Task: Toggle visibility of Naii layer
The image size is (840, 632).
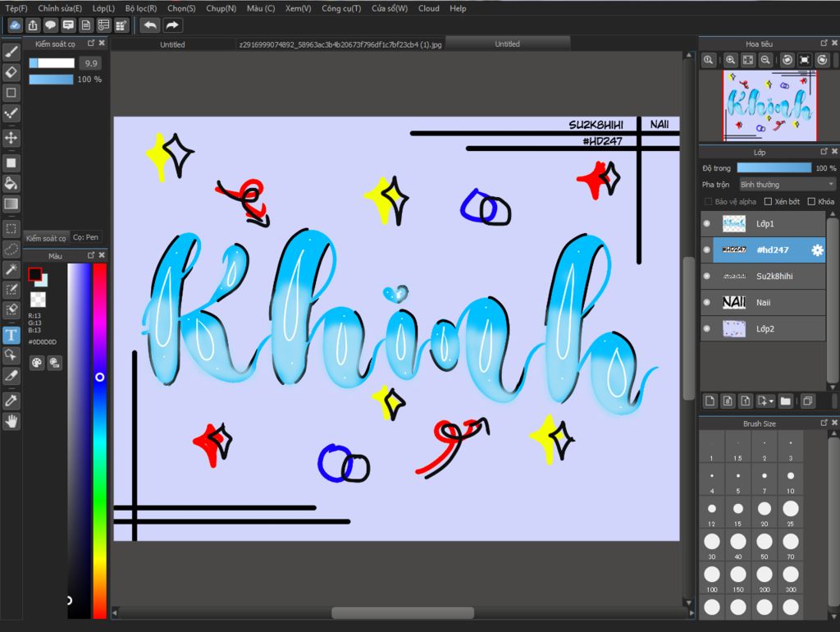Action: click(706, 302)
